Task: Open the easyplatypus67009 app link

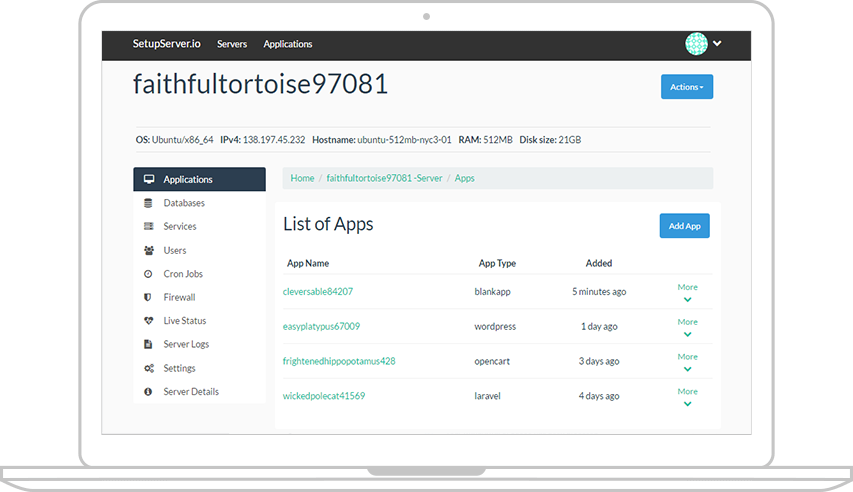Action: [x=321, y=327]
